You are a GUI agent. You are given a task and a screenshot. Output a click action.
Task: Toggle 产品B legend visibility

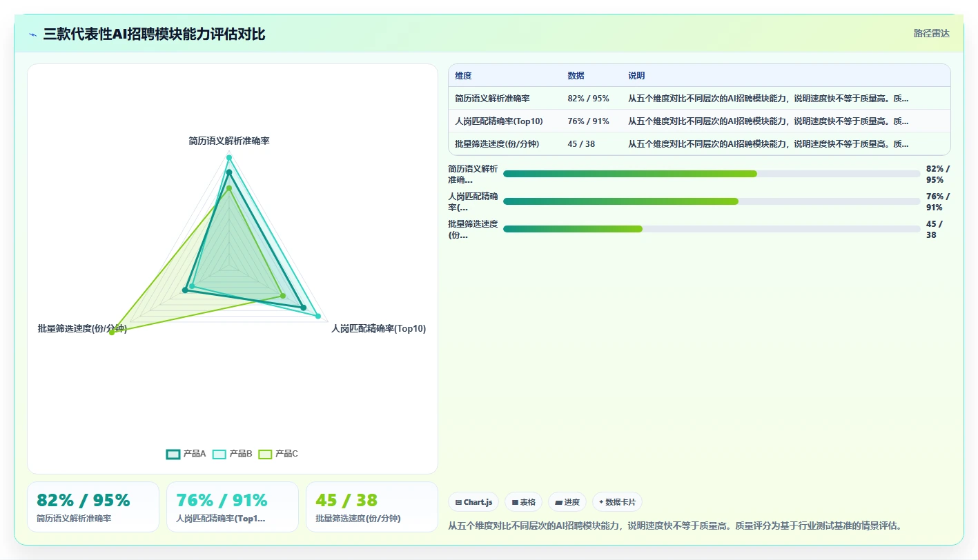(x=233, y=454)
